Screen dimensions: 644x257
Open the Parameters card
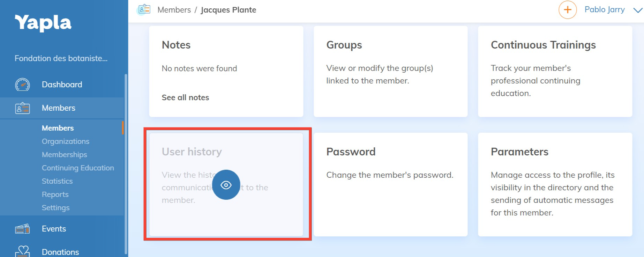click(x=555, y=184)
